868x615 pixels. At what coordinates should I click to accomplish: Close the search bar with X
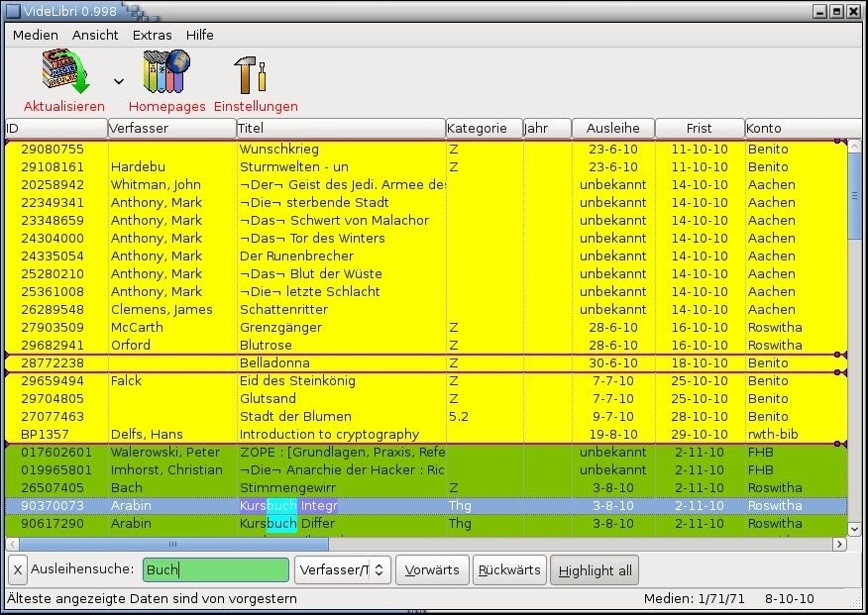pos(18,570)
